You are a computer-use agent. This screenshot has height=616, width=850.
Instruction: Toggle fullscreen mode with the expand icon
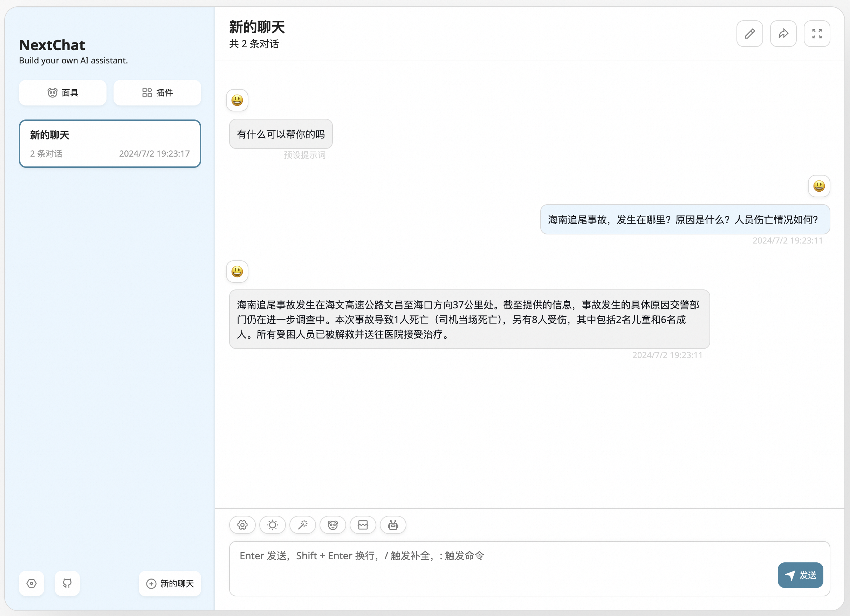pyautogui.click(x=817, y=34)
